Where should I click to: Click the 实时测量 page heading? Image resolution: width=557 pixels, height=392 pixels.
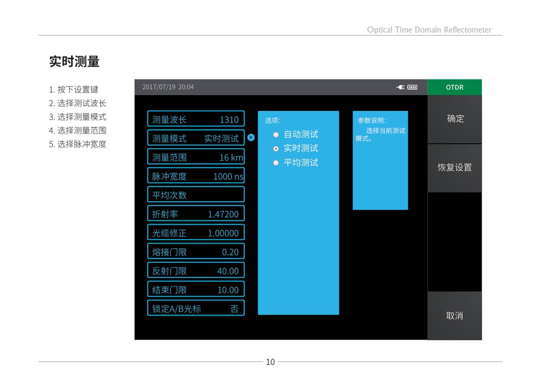74,61
